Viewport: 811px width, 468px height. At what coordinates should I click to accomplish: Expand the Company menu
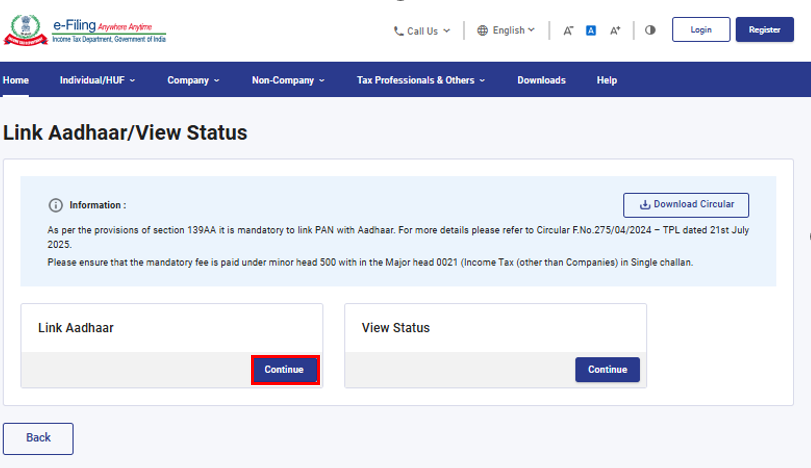[193, 80]
